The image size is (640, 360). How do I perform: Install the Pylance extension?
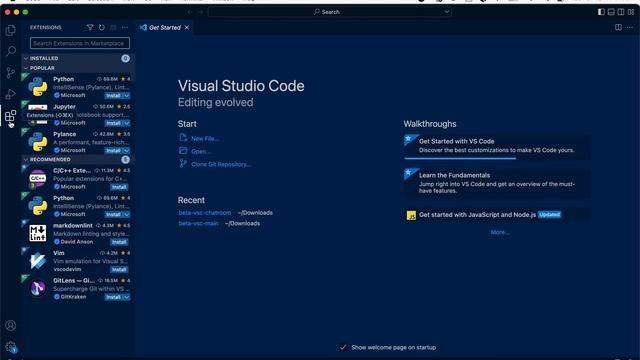[113, 151]
